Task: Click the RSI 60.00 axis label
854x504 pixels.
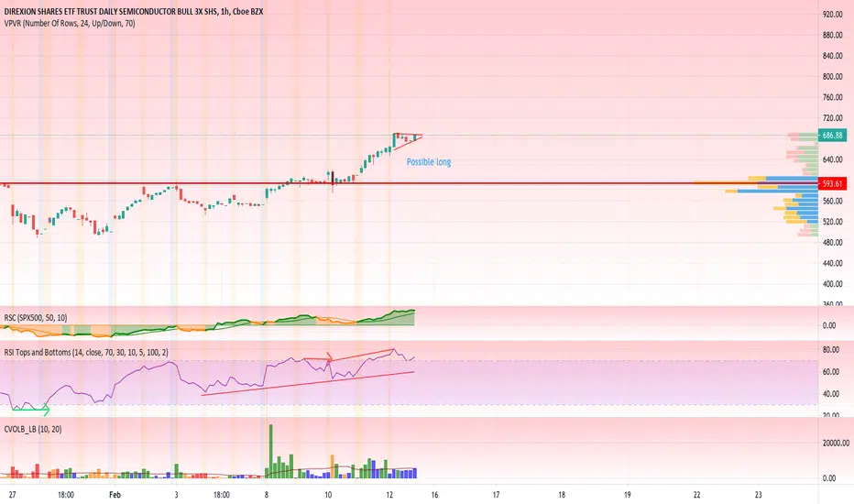Action: (830, 372)
